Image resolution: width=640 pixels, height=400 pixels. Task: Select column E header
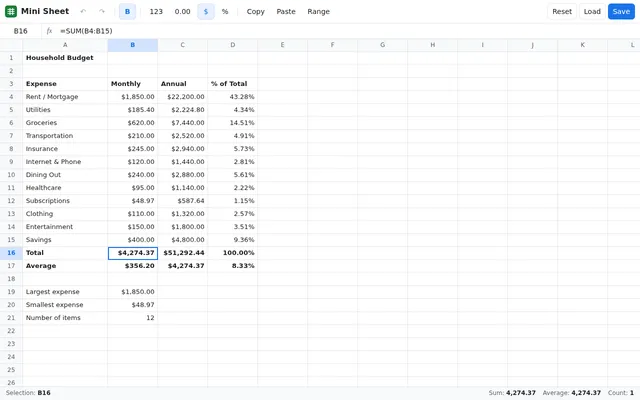(x=282, y=45)
